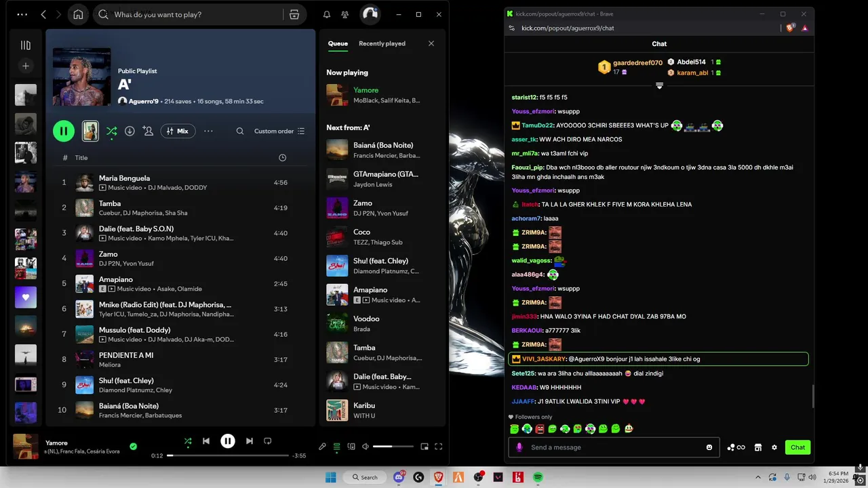This screenshot has height=488, width=868.
Task: Open gaardedreef070 top gifter profile
Action: (637, 62)
